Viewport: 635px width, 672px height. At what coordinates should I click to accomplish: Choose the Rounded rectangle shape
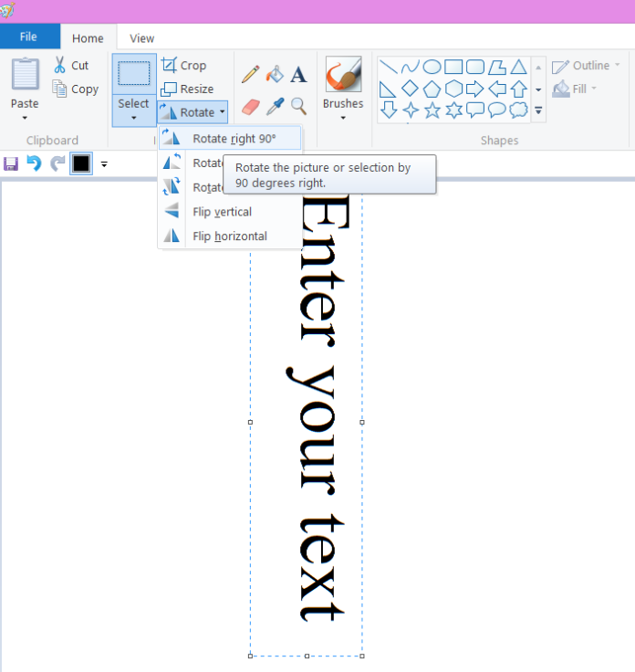coord(474,67)
